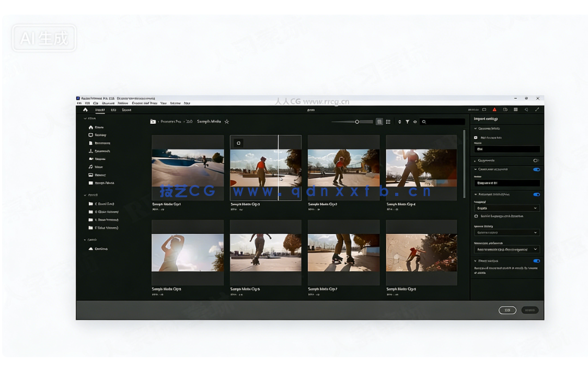
Task: Collapse the Drives section in the sidebar
Action: (85, 195)
